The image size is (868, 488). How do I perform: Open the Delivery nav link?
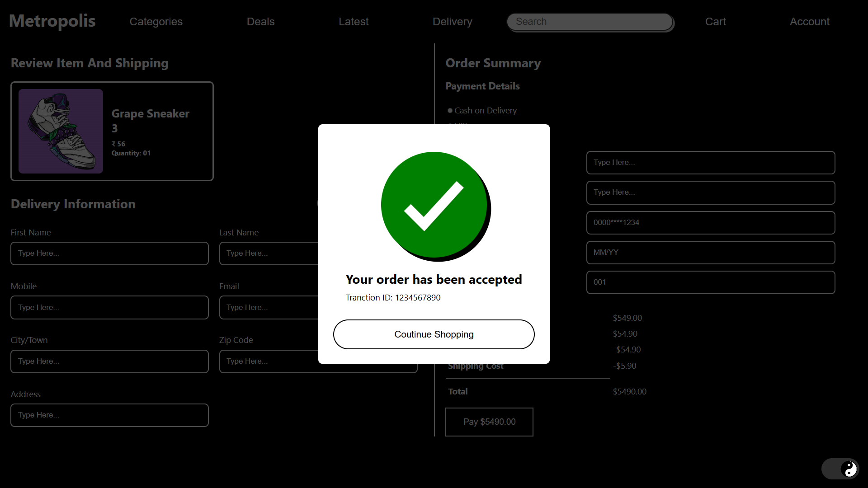(452, 22)
